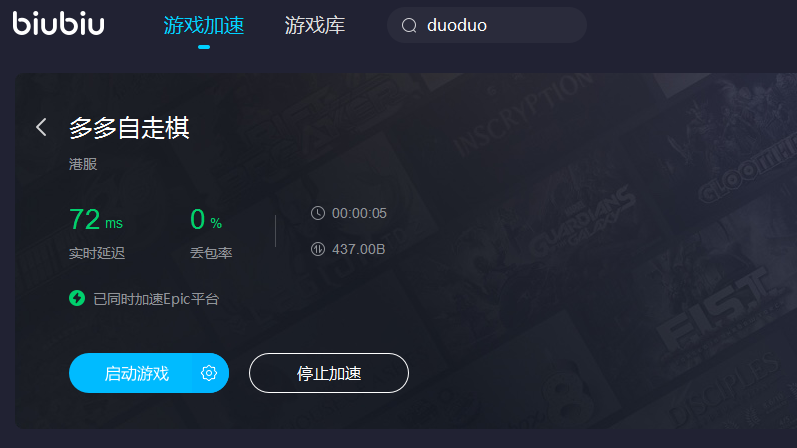Click the clock icon beside elapsed time
The image size is (797, 448).
pos(318,213)
